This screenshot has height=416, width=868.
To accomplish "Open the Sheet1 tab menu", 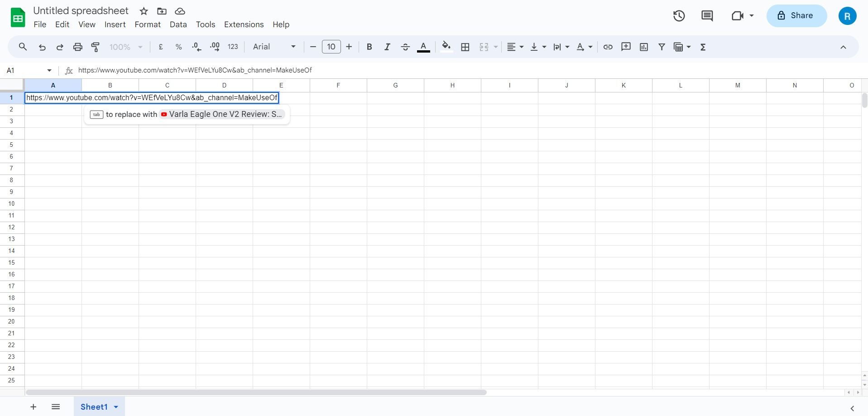I will coord(115,406).
